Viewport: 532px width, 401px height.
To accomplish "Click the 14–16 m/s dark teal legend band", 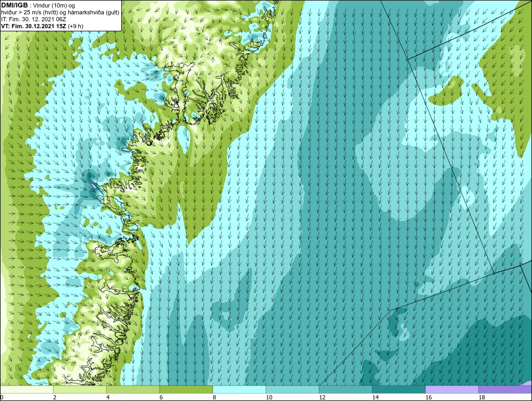I will pos(398,389).
